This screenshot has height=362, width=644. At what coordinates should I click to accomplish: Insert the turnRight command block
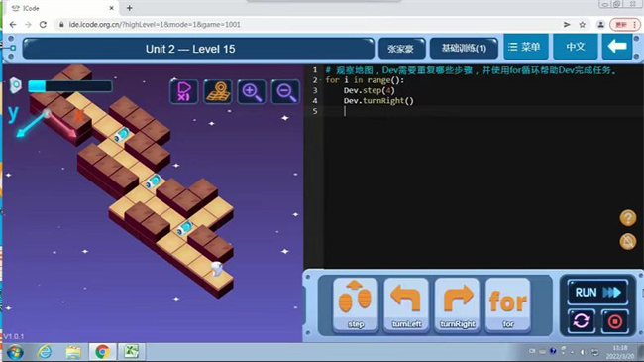(457, 304)
